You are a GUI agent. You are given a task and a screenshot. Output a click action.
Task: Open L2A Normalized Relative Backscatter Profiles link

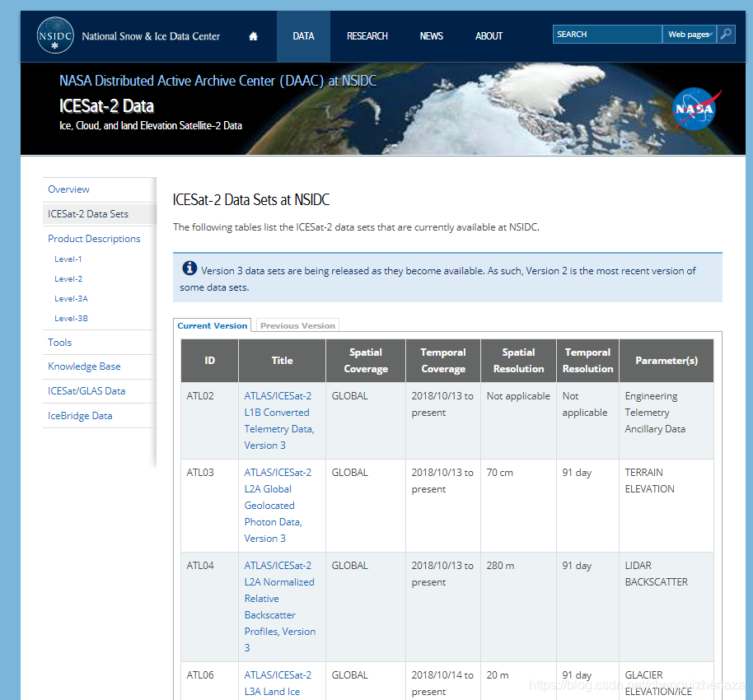click(280, 607)
